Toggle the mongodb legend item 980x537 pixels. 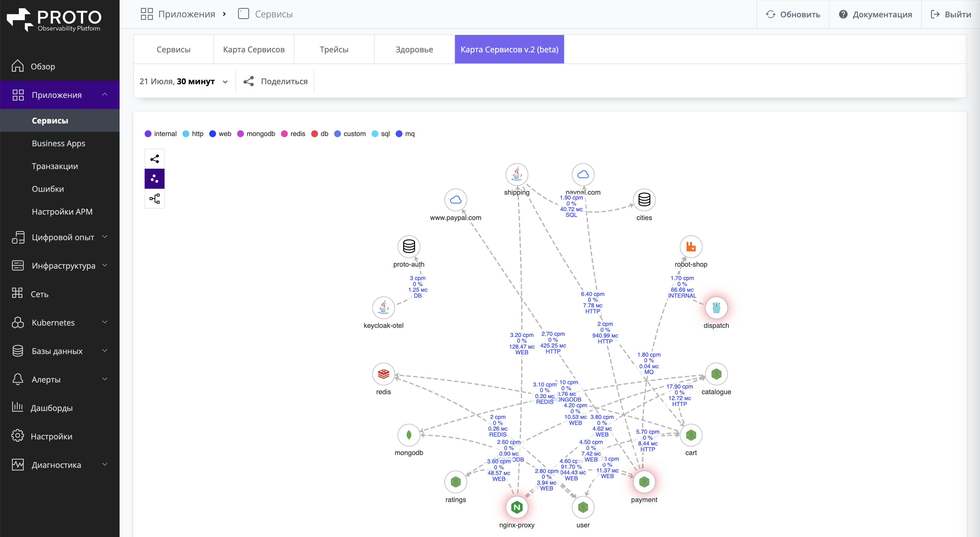tap(256, 134)
